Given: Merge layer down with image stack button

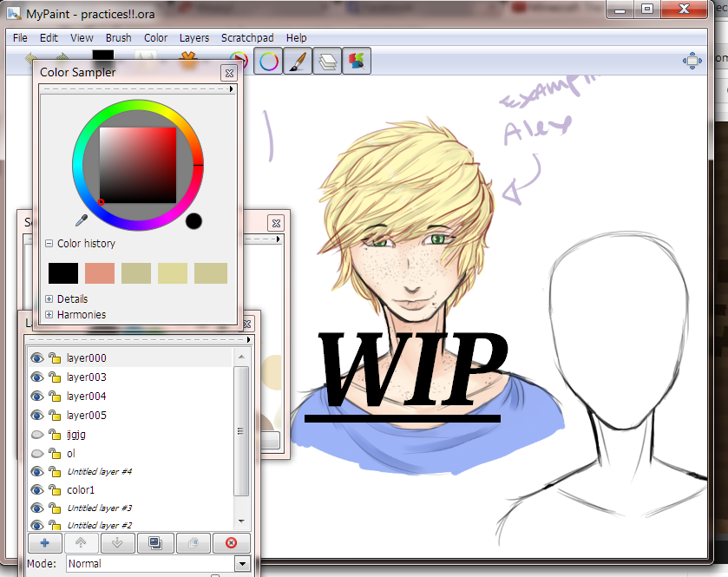Looking at the screenshot, I should (155, 542).
